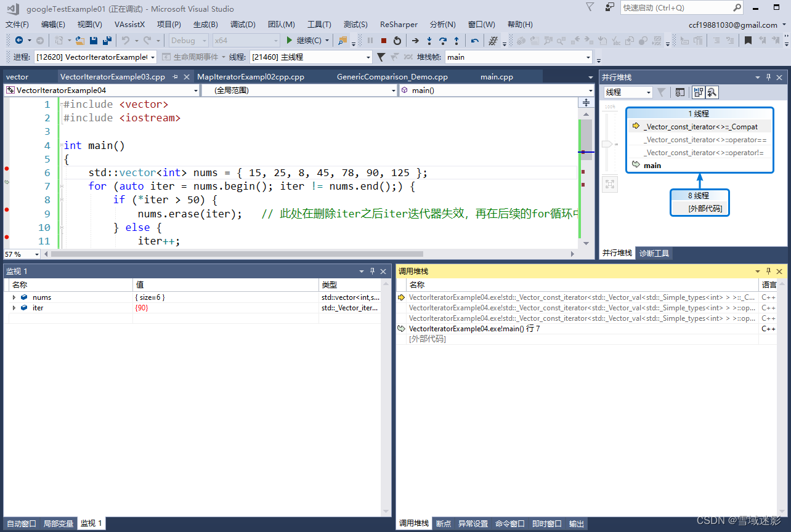
Task: Click the notifications funnel icon in title bar
Action: tap(590, 7)
